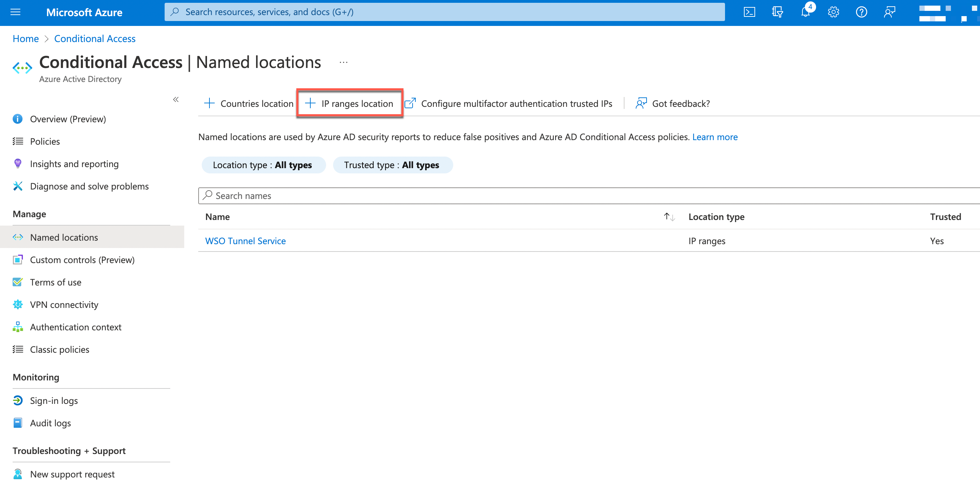Select the Named locations item in sidebar
This screenshot has height=489, width=980.
point(63,237)
